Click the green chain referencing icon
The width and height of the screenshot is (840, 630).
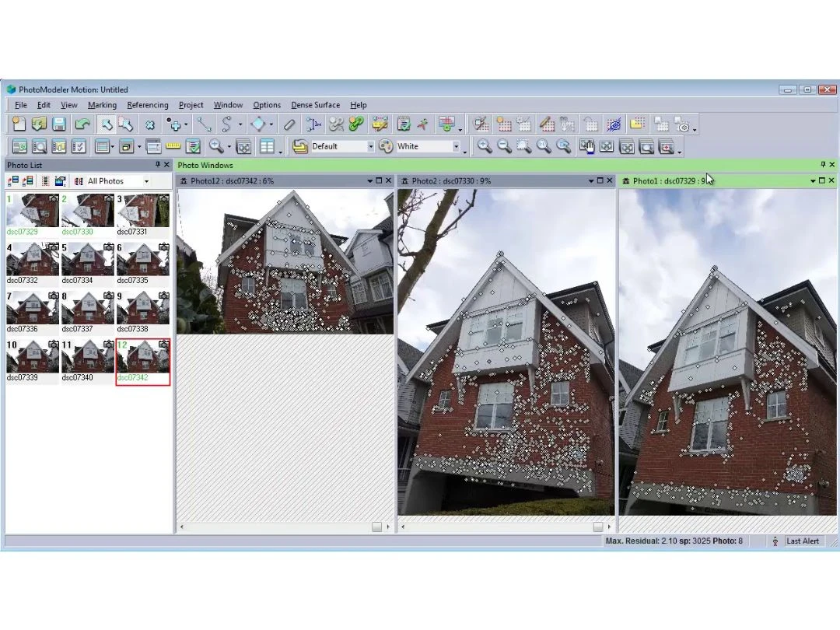coord(356,124)
